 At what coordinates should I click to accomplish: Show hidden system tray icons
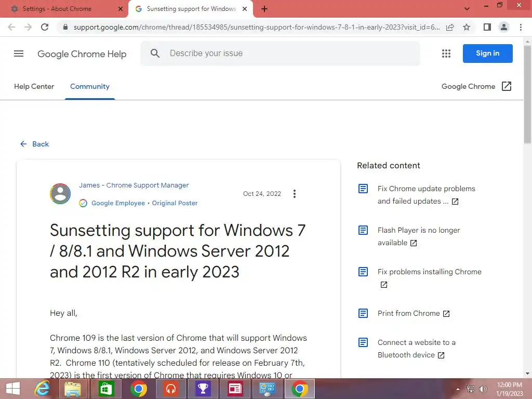pos(458,389)
